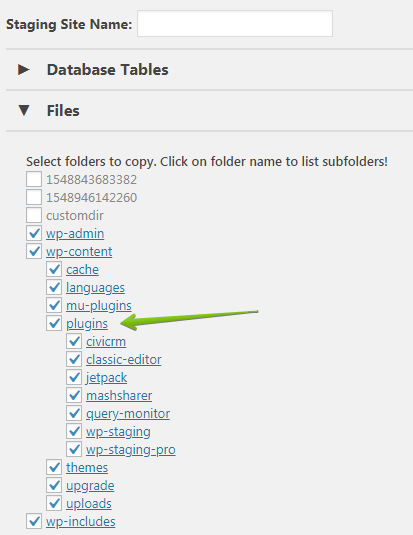The height and width of the screenshot is (535, 413).
Task: Click the uploads folder link
Action: [x=89, y=504]
